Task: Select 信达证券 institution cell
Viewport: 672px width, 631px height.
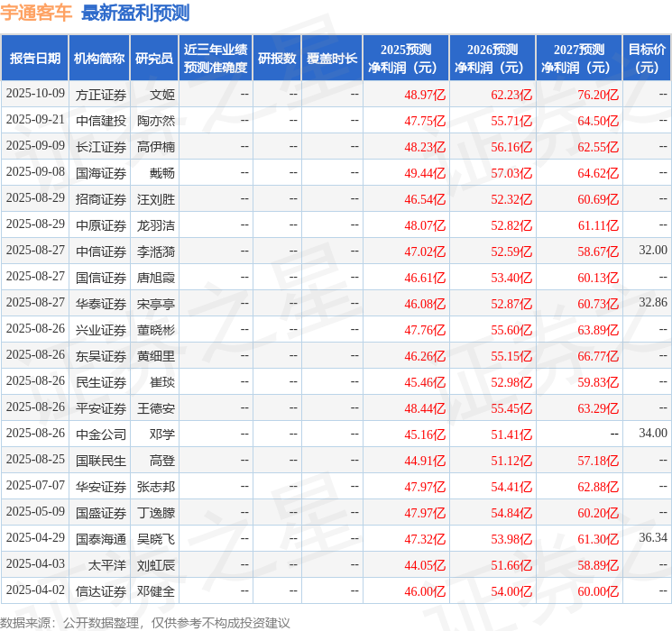Action: (101, 591)
